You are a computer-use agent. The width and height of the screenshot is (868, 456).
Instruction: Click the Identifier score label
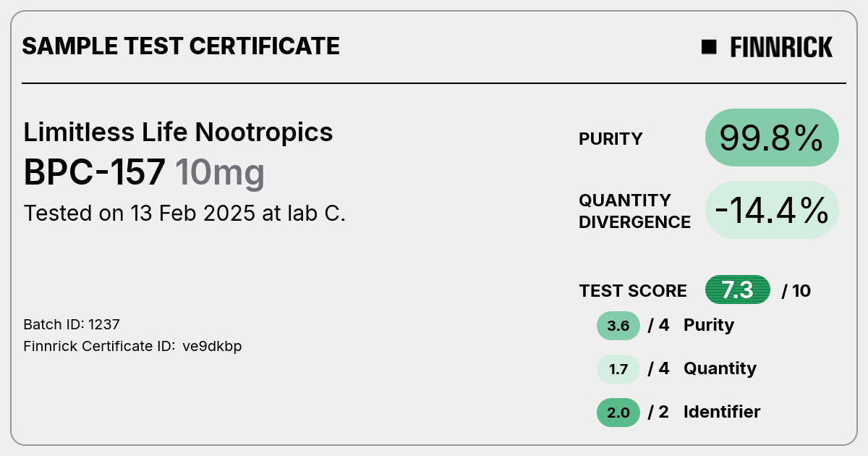click(722, 412)
